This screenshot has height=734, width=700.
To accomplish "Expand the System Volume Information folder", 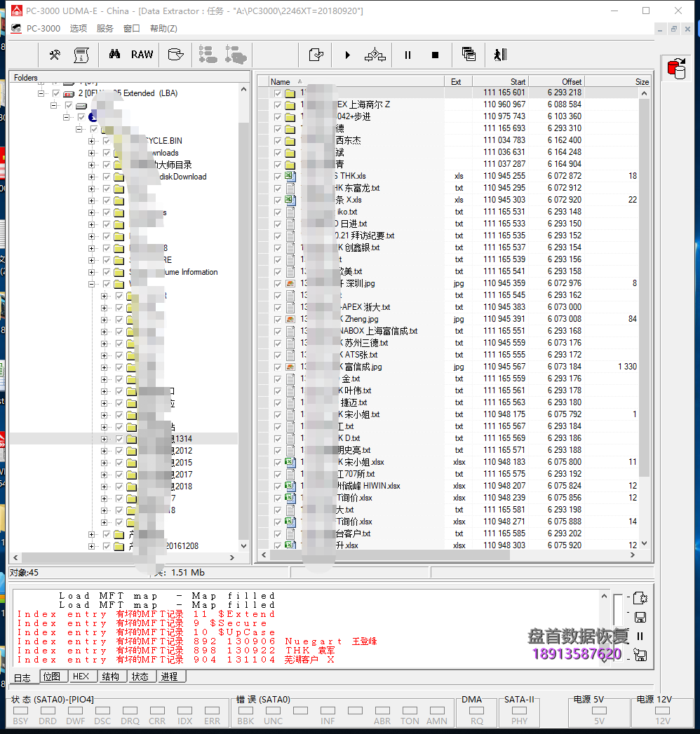I will click(x=92, y=272).
